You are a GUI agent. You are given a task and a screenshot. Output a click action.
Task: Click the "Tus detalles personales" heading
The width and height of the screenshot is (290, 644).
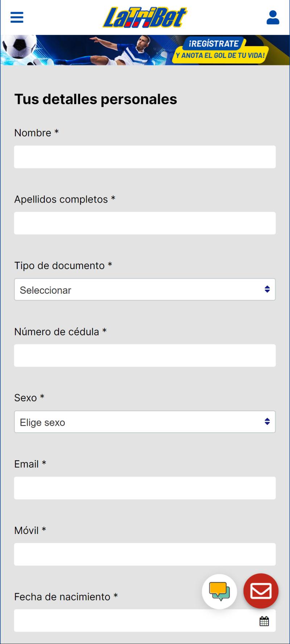click(x=96, y=99)
